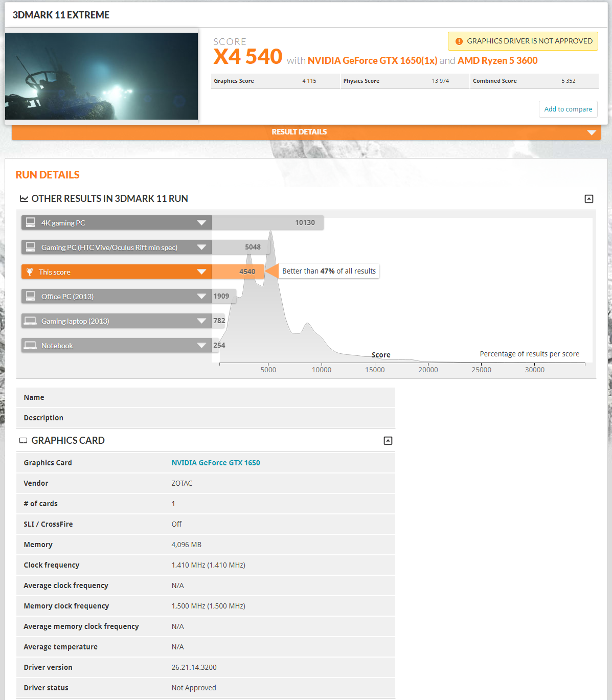Open NVIDIA GeForce GTX 1650 link in Graphics Card table

pyautogui.click(x=216, y=463)
